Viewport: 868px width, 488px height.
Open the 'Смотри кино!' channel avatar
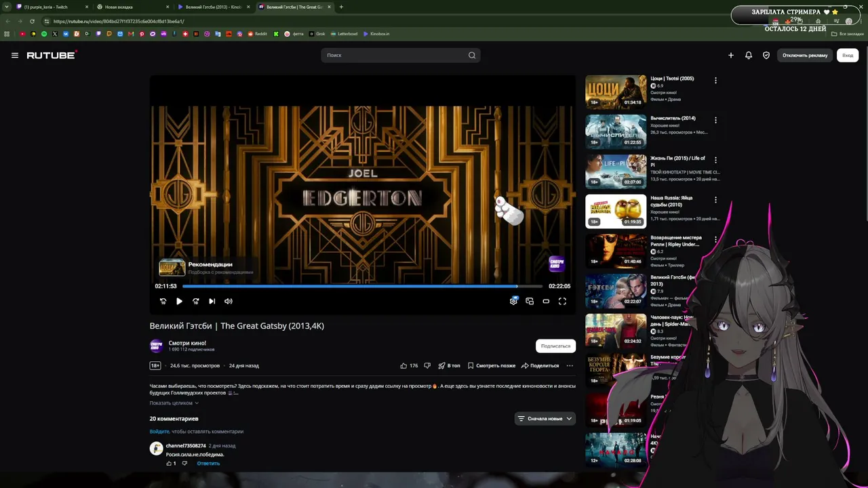coord(157,346)
